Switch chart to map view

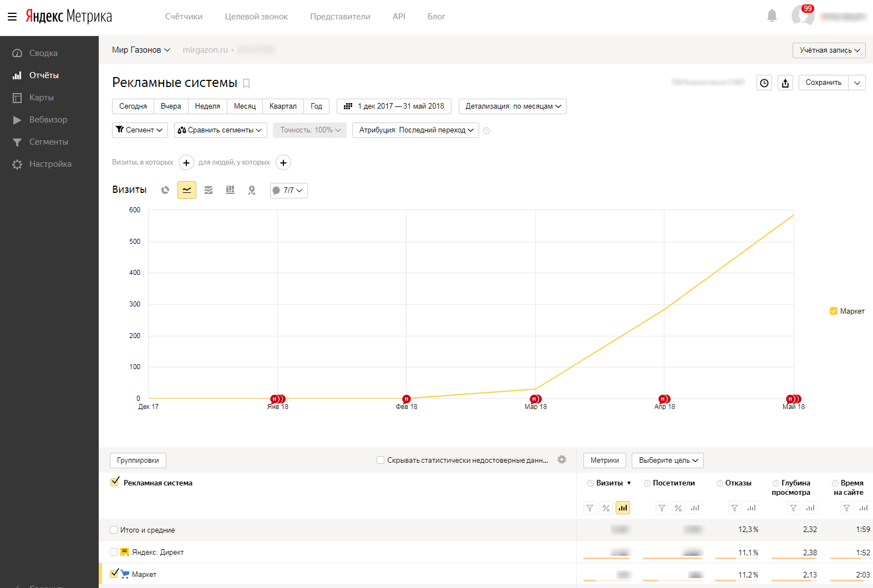tap(252, 190)
